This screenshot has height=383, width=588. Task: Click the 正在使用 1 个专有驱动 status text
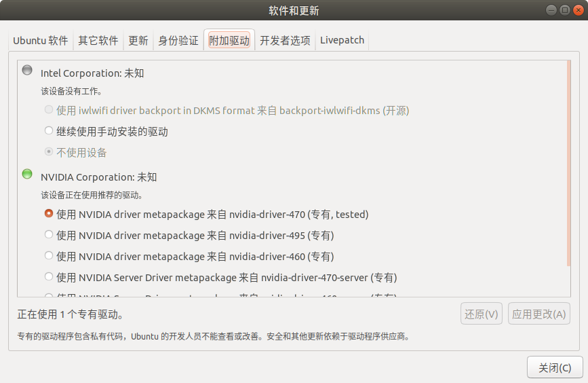tap(71, 314)
